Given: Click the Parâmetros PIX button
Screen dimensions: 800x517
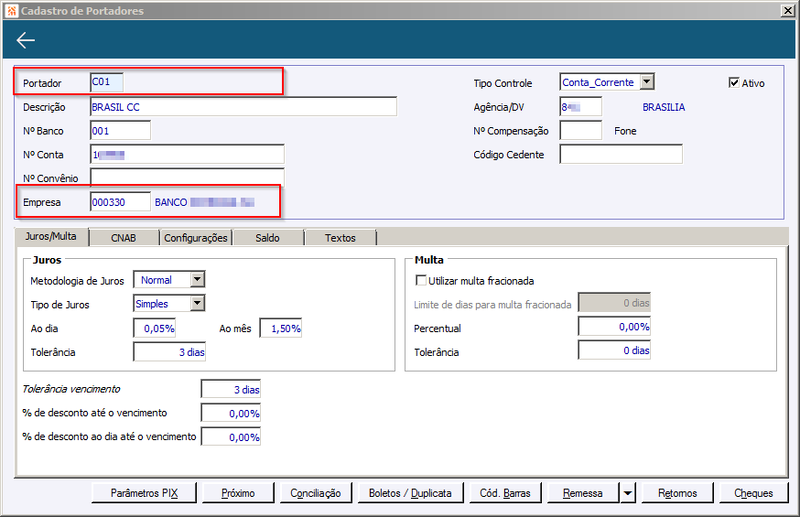Looking at the screenshot, I should (x=144, y=493).
